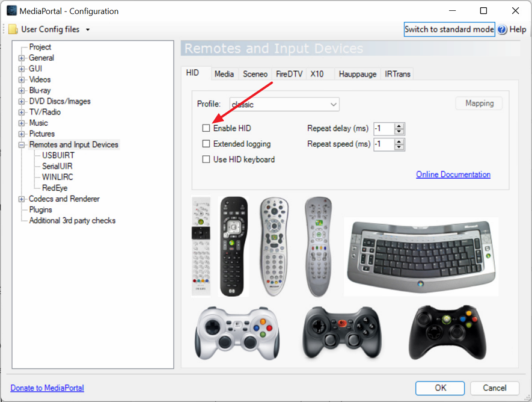
Task: Expand the GUI tree node
Action: (22, 69)
